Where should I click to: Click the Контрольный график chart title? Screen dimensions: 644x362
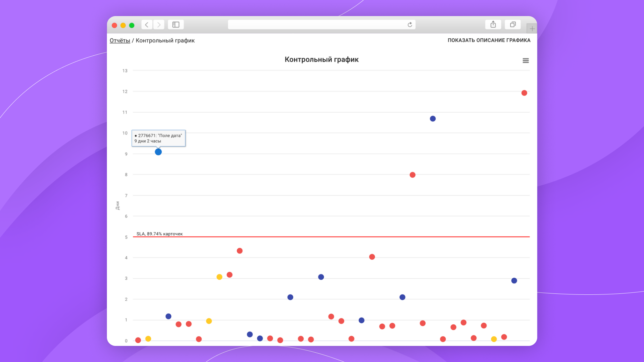tap(321, 60)
